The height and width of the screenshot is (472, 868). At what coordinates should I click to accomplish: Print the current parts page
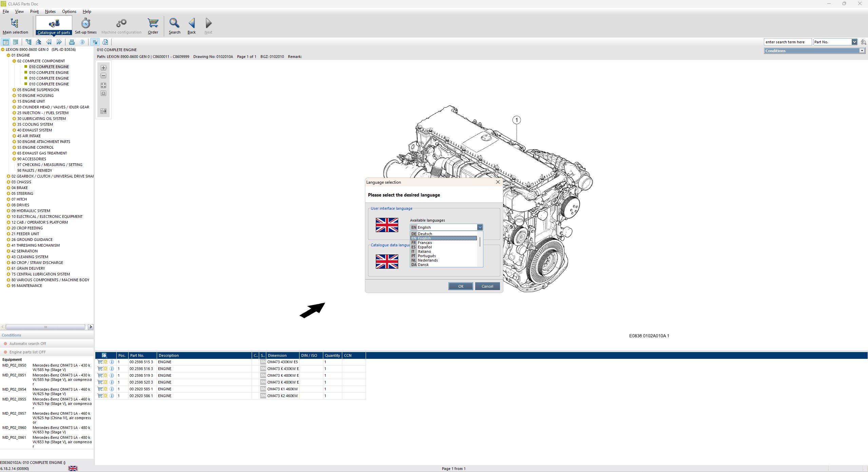click(72, 42)
